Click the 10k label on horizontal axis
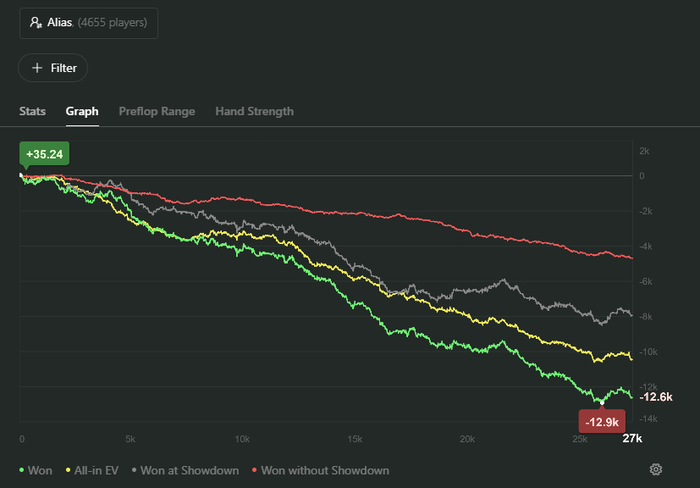700x488 pixels. tap(242, 439)
